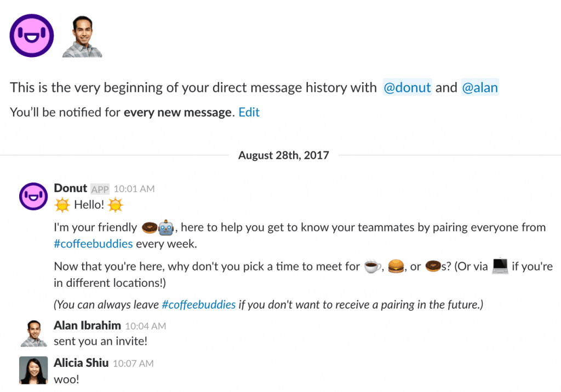This screenshot has height=392, width=561.
Task: Open the #coffeebuddies channel link in the pairing sentence
Action: point(93,244)
